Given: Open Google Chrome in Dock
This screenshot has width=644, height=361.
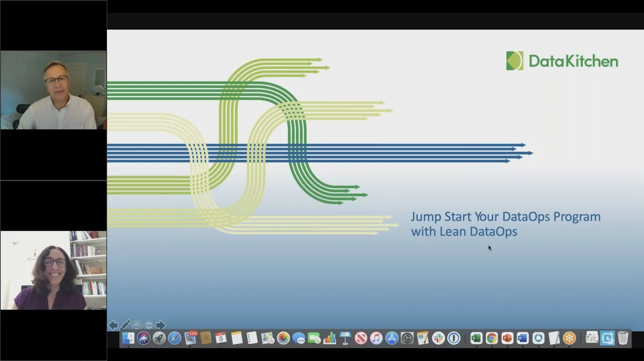Looking at the screenshot, I should [x=492, y=338].
